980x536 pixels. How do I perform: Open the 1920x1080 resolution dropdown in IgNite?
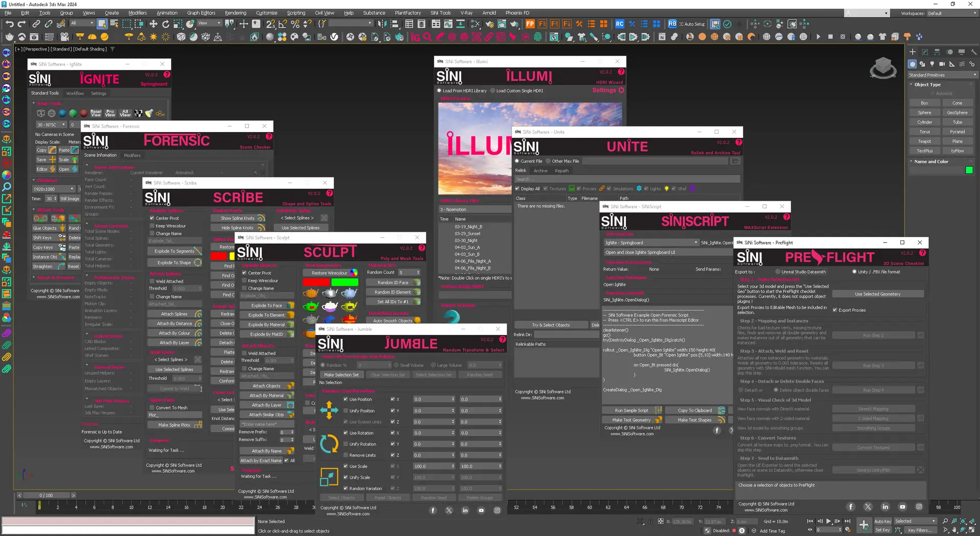(54, 189)
